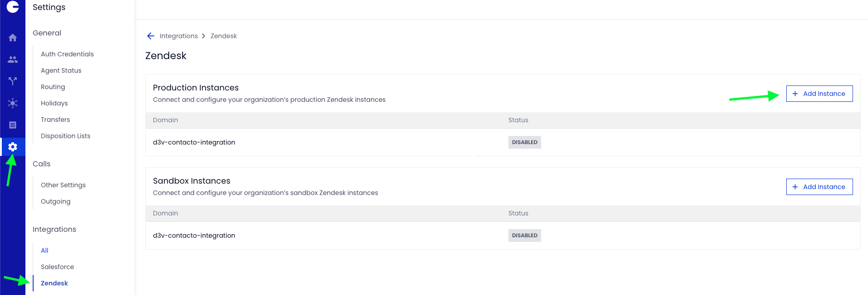Open the routing flows sidebar icon
Image resolution: width=868 pixels, height=295 pixels.
pos(13,81)
